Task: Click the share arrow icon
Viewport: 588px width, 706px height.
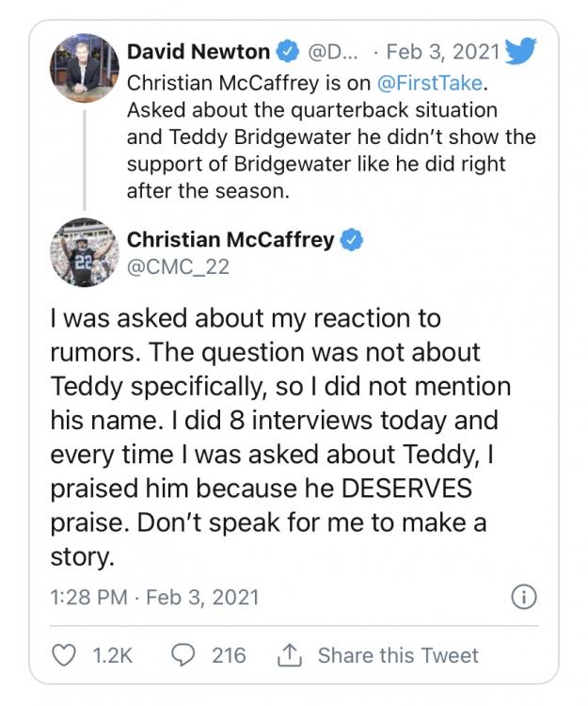Action: (289, 654)
